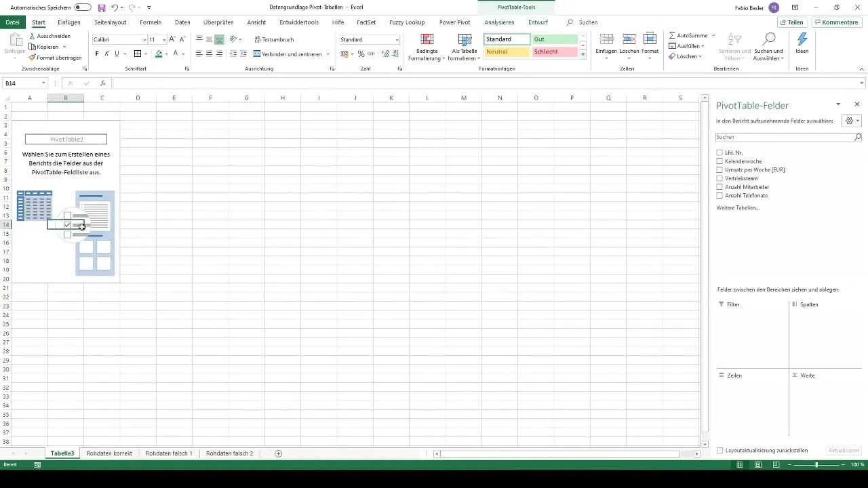Enable Layoutaktualisierung zurückstellen
This screenshot has width=868, height=488.
720,450
